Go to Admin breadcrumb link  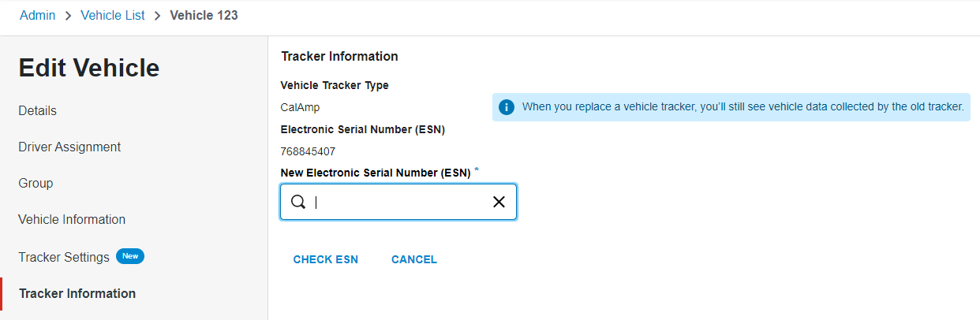pos(38,16)
